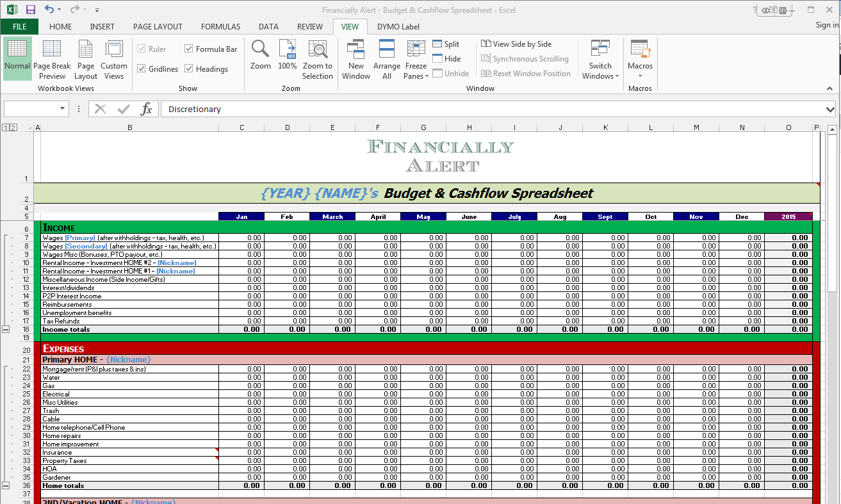Click the 'Property Taxes' row label
Viewport: 841px width, 504px height.
pyautogui.click(x=64, y=460)
